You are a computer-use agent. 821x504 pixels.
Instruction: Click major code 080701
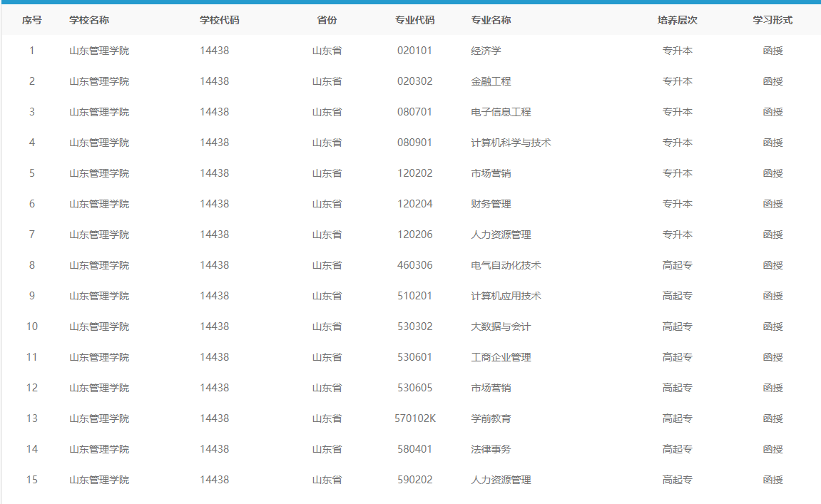coord(414,112)
